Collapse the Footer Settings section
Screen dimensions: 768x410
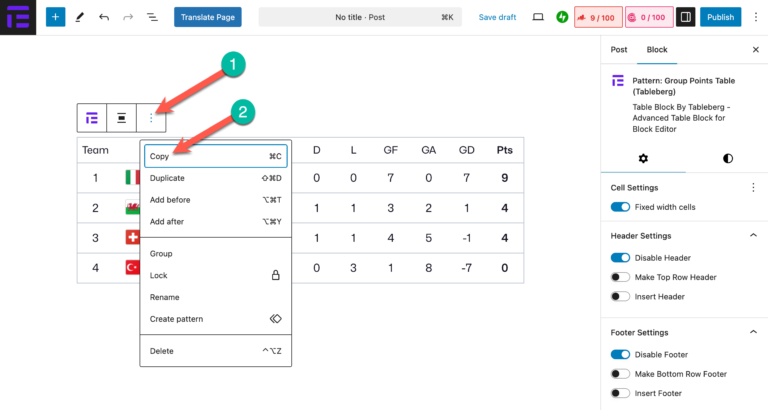tap(752, 332)
